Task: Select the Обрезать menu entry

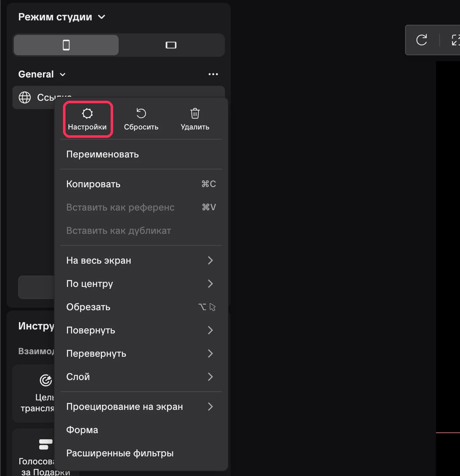Action: coord(141,307)
